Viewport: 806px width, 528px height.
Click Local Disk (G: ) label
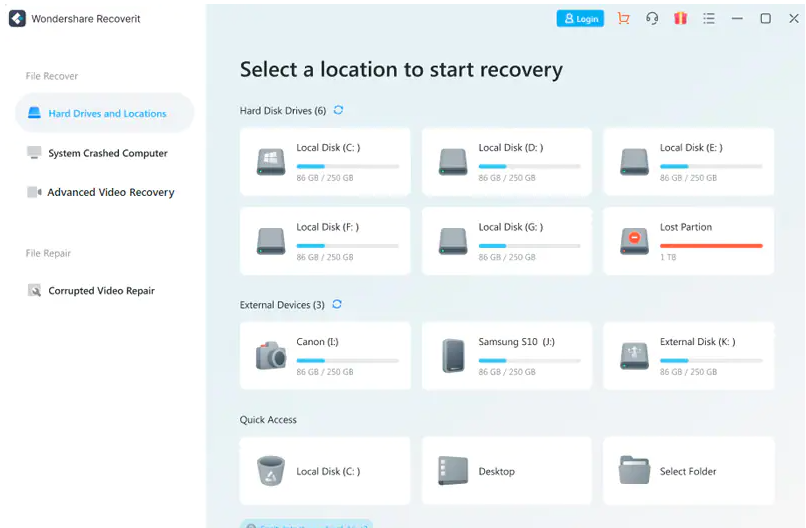510,227
